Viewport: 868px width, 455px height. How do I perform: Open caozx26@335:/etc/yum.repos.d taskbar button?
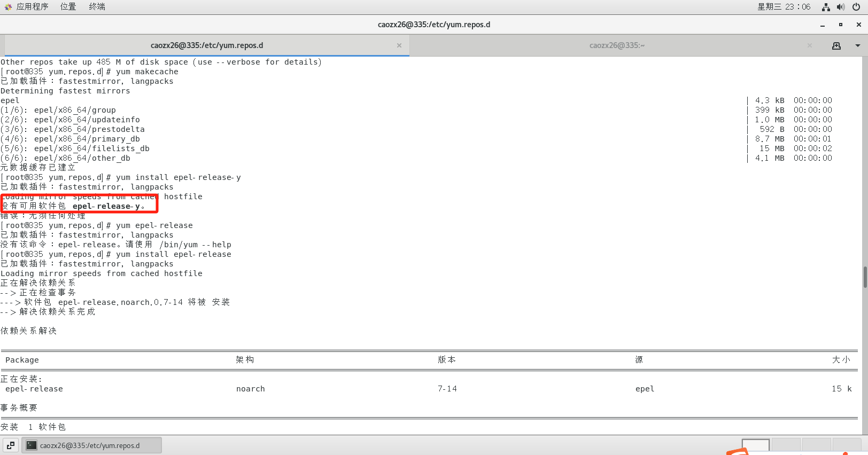pyautogui.click(x=92, y=445)
